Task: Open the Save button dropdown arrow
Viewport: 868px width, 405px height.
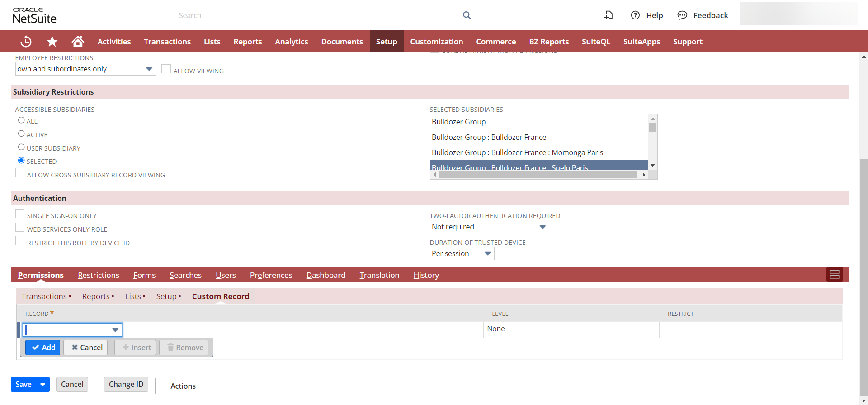Action: (43, 384)
